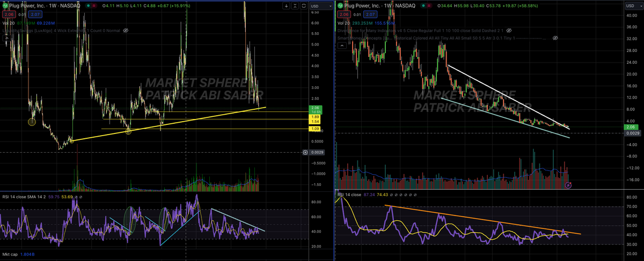Click the sync/restore icon atop left chart
Image resolution: width=644 pixels, height=261 pixels.
coord(304,6)
